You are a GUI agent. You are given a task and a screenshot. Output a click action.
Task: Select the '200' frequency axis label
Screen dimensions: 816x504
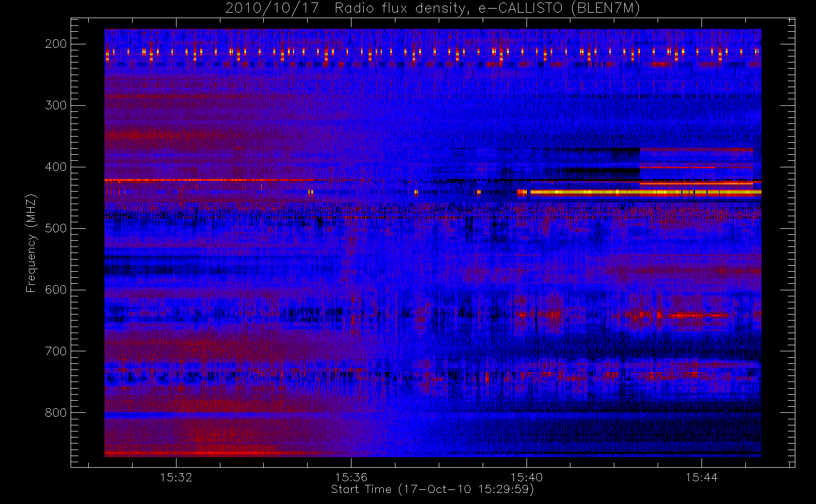click(56, 44)
